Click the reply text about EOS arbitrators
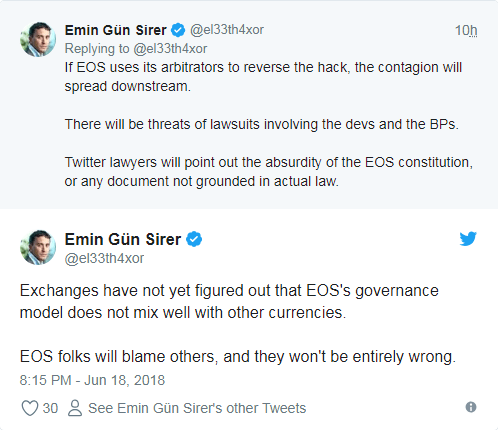498x430 pixels. [x=263, y=77]
